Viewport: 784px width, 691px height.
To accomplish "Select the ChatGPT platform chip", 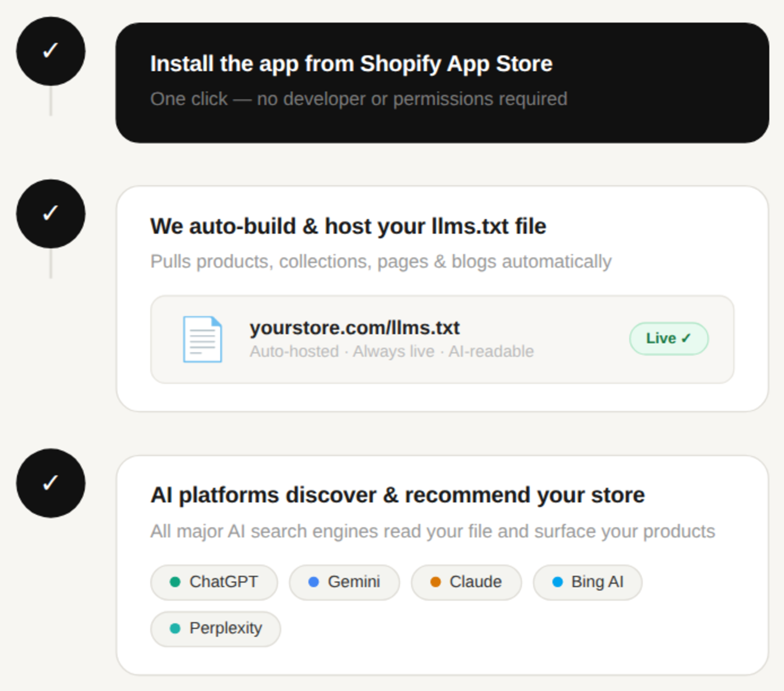I will point(214,582).
